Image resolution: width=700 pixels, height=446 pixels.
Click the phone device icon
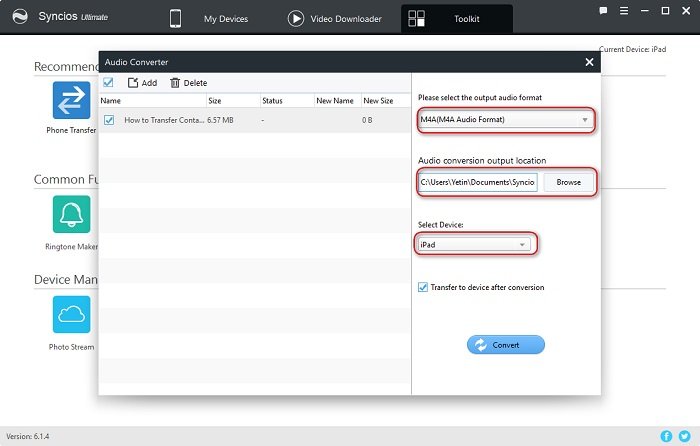[175, 19]
